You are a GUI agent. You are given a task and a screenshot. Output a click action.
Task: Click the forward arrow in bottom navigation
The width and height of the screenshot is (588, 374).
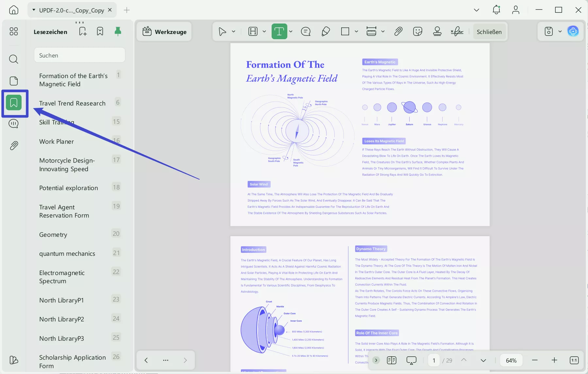coord(185,360)
